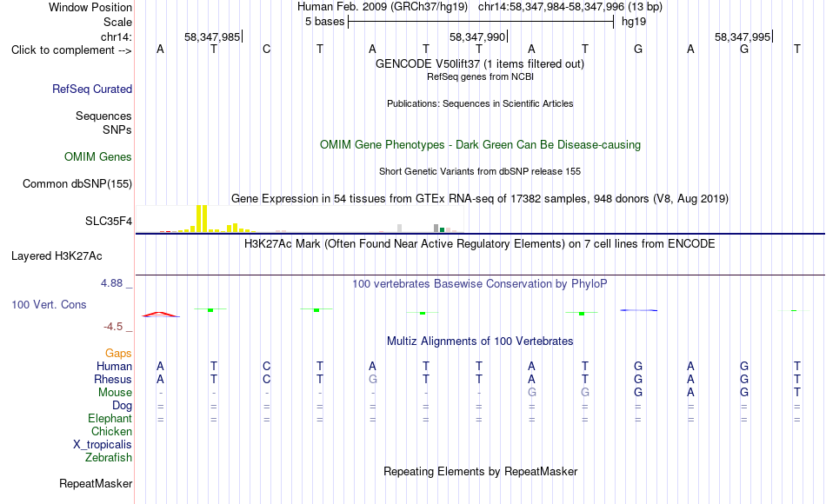
Task: Click the 'Human Feb. 2009 (GRCh37/hg19)' text
Action: [x=383, y=7]
